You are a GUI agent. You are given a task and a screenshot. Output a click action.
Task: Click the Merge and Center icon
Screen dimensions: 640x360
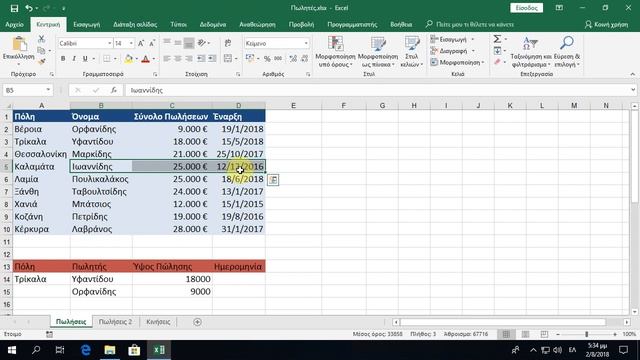tap(228, 59)
